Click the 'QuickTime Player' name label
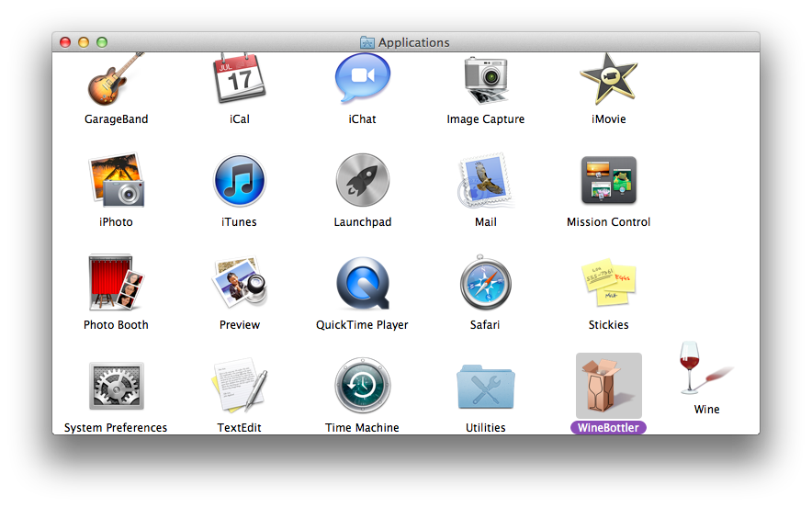Image resolution: width=812 pixels, height=507 pixels. click(362, 325)
